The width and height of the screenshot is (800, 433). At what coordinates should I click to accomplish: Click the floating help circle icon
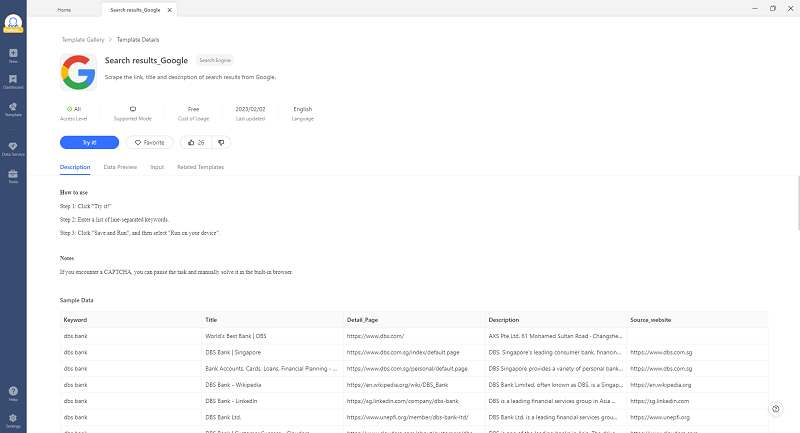776,409
